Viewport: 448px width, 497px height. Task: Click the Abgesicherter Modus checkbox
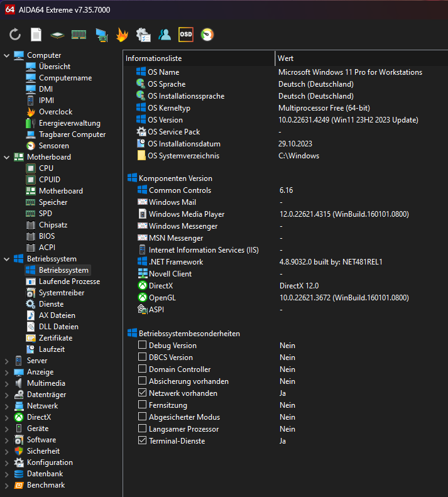point(143,417)
